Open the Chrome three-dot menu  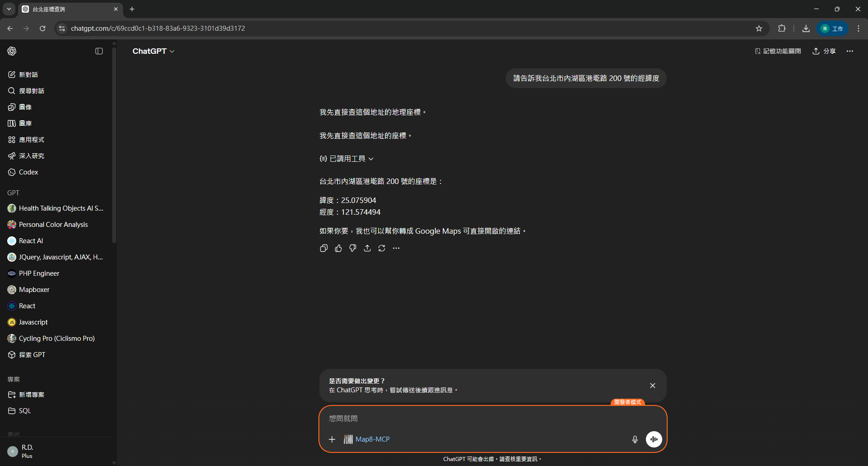(x=859, y=28)
